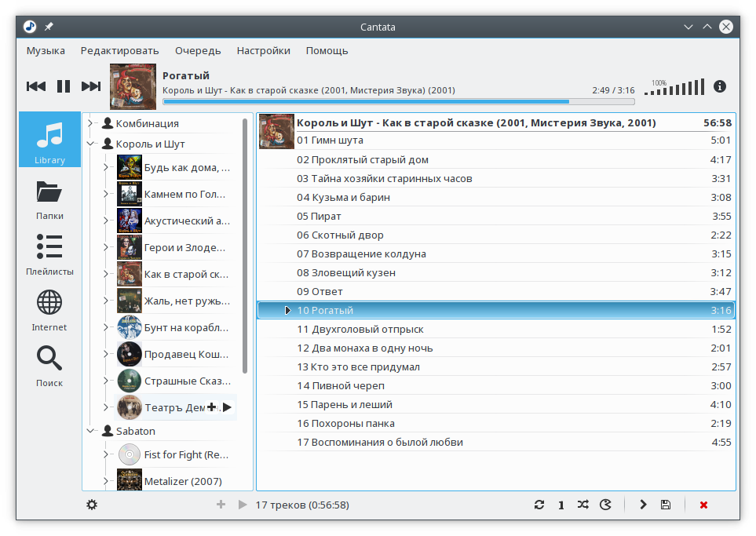Click the Sabaton artist person icon
Viewport: 756px width, 536px height.
pyautogui.click(x=108, y=430)
